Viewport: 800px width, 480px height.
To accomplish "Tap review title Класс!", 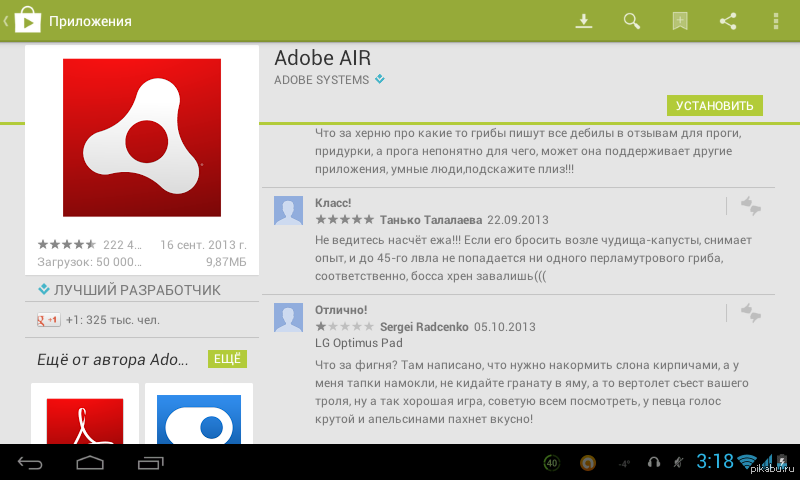I will tap(333, 203).
